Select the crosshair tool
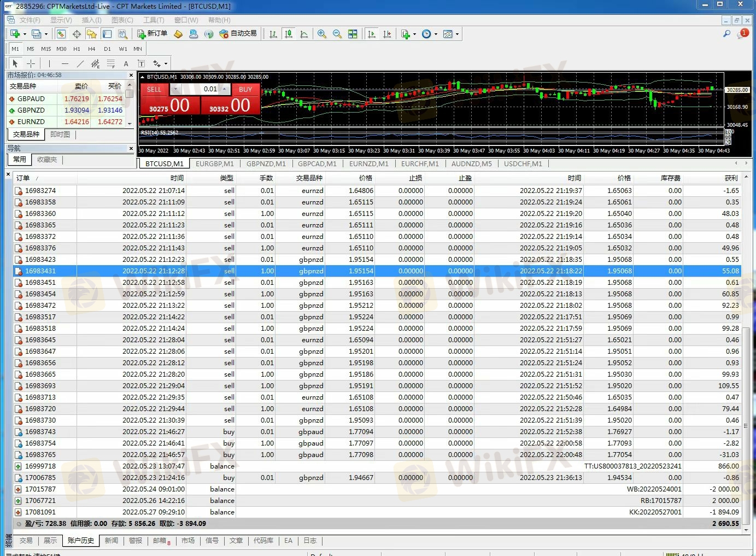The width and height of the screenshot is (756, 556). [31, 63]
